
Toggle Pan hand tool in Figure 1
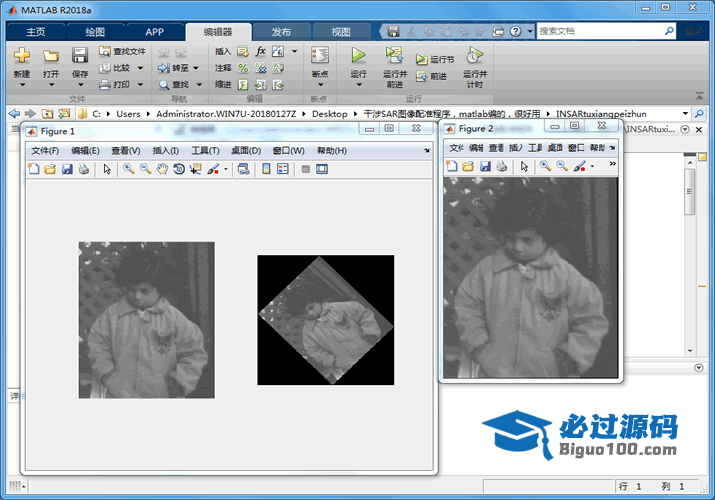point(162,169)
